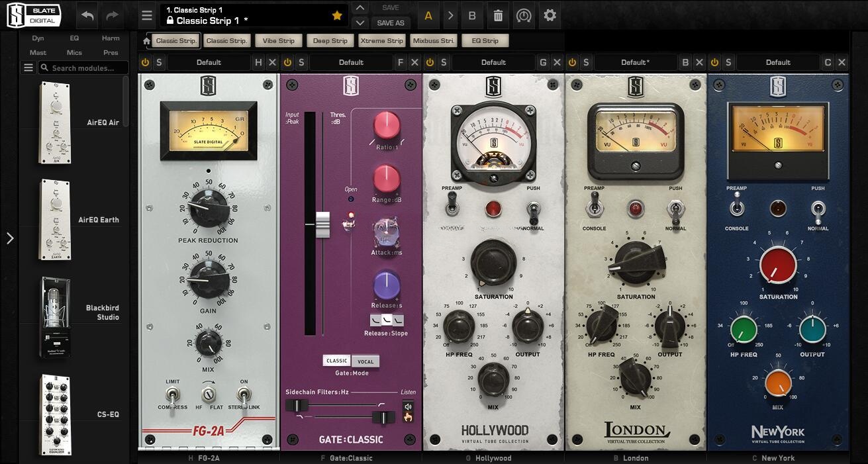868x464 pixels.
Task: Click the home icon in strip tabs
Action: pos(147,41)
